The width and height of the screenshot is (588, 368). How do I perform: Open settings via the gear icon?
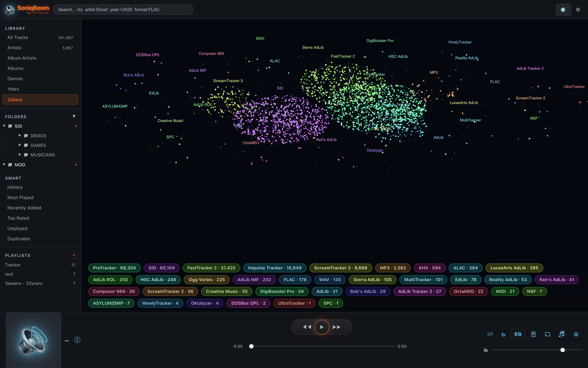pyautogui.click(x=578, y=10)
